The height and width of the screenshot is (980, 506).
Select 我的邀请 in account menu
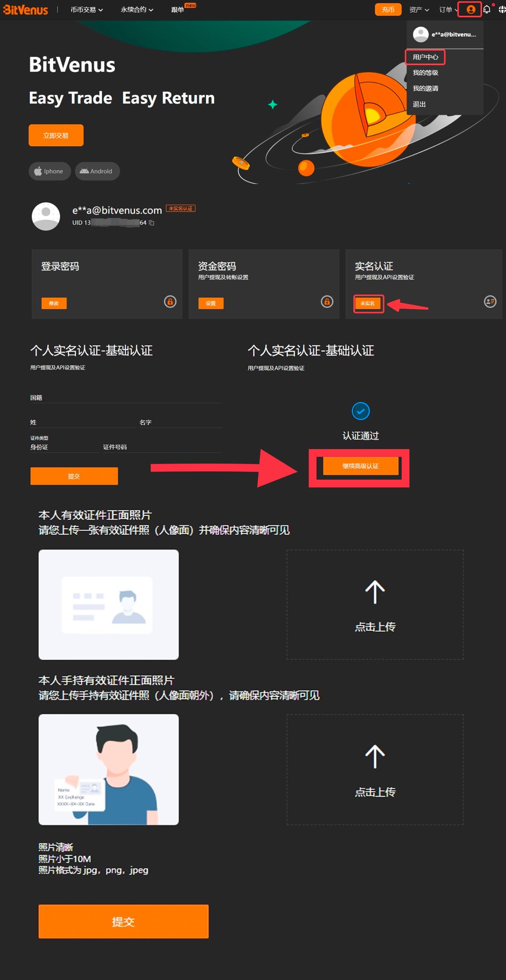pyautogui.click(x=425, y=89)
